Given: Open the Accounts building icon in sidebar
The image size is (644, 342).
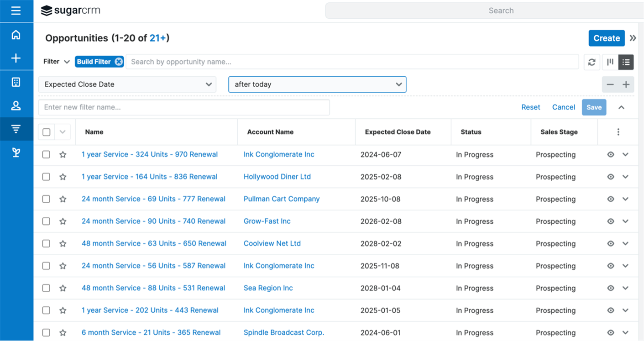Looking at the screenshot, I should [x=16, y=82].
